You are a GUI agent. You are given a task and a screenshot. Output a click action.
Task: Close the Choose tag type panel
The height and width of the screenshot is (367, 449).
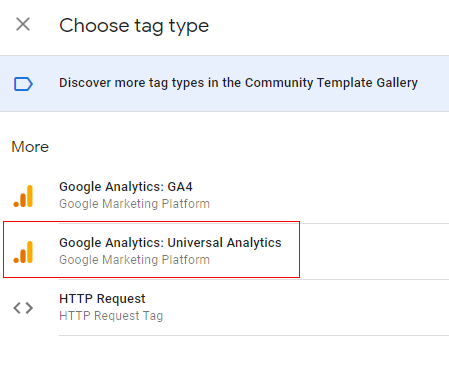tap(23, 24)
